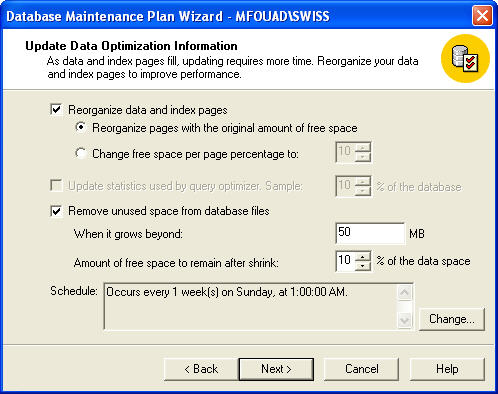This screenshot has width=498, height=394.
Task: Click the schedule box scroll down arrow
Action: [405, 321]
